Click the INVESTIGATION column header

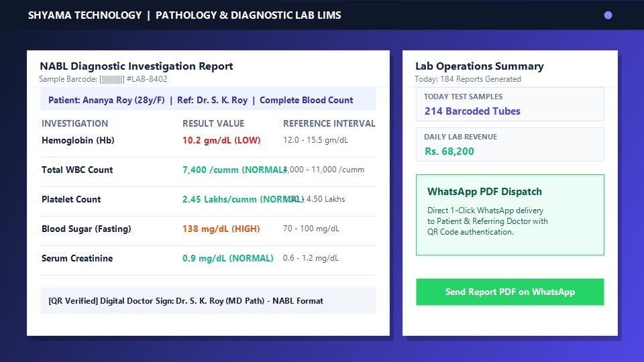(x=74, y=123)
